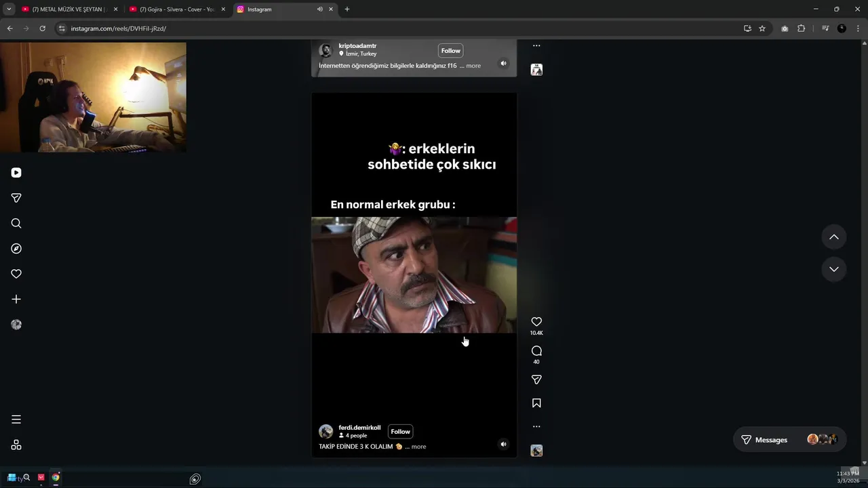868x488 pixels.
Task: Open the media controls button
Action: 825,28
